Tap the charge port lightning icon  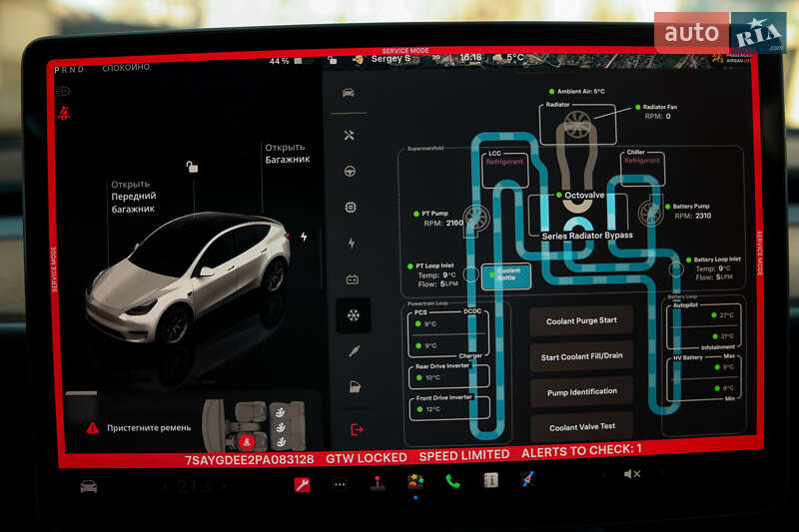pyautogui.click(x=304, y=237)
